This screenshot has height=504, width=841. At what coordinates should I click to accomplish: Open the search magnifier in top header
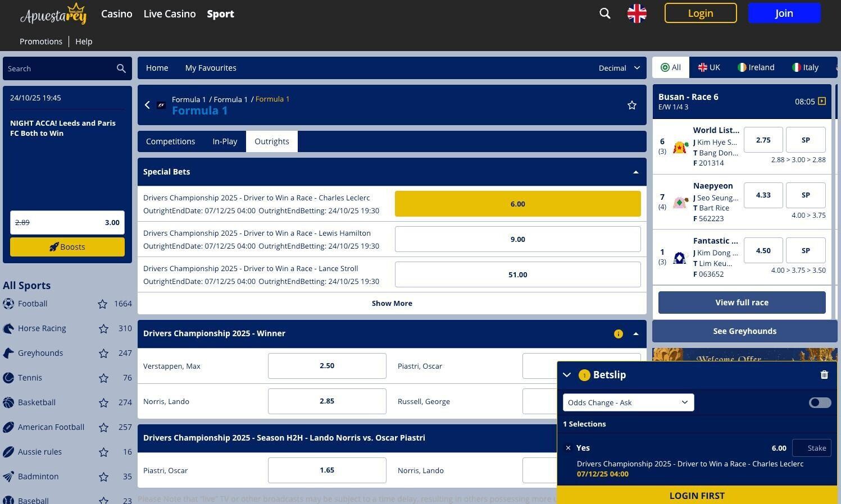(x=604, y=13)
